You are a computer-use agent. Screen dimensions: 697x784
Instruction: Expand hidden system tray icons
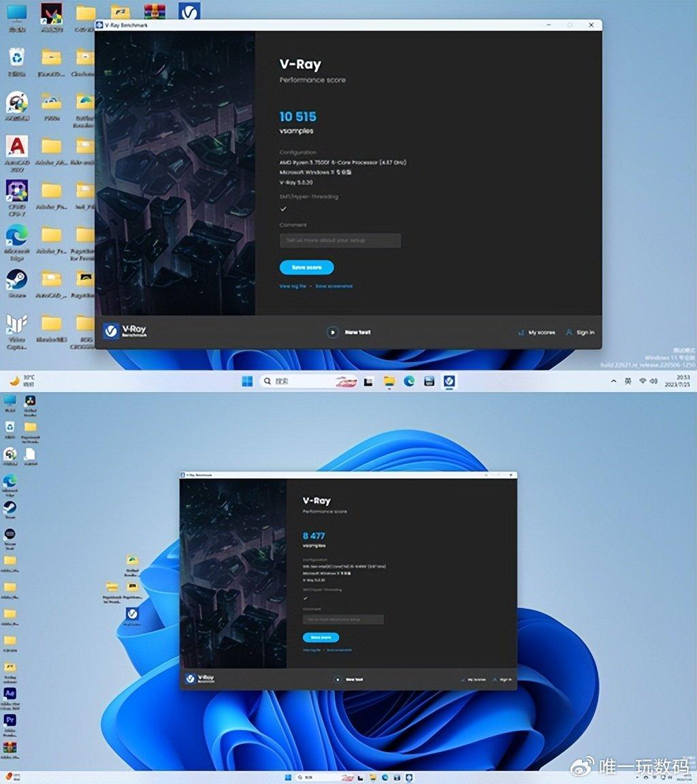pyautogui.click(x=613, y=382)
